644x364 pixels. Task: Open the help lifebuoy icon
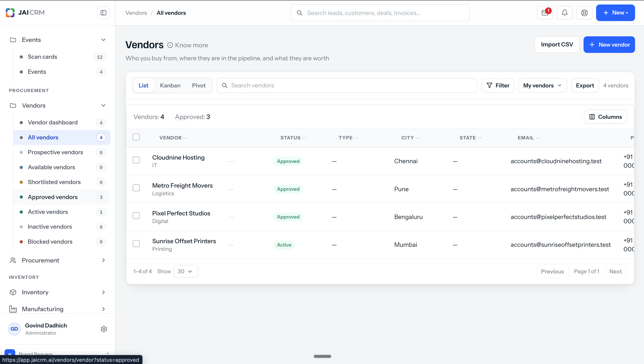pos(584,13)
